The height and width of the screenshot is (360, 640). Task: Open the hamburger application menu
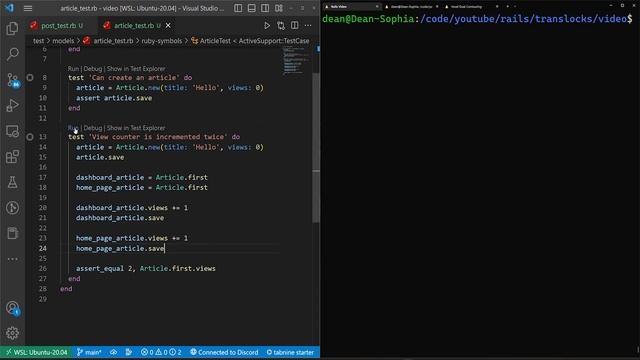(28, 8)
